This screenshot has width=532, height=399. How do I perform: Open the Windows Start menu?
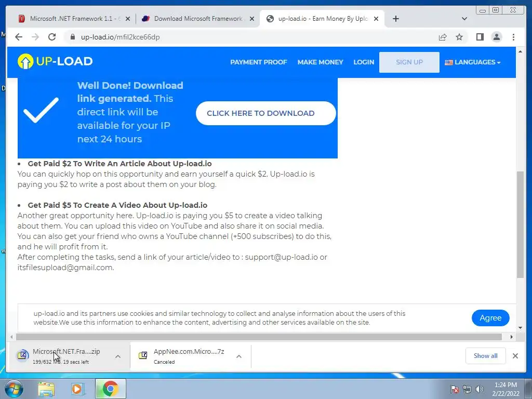pos(14,389)
